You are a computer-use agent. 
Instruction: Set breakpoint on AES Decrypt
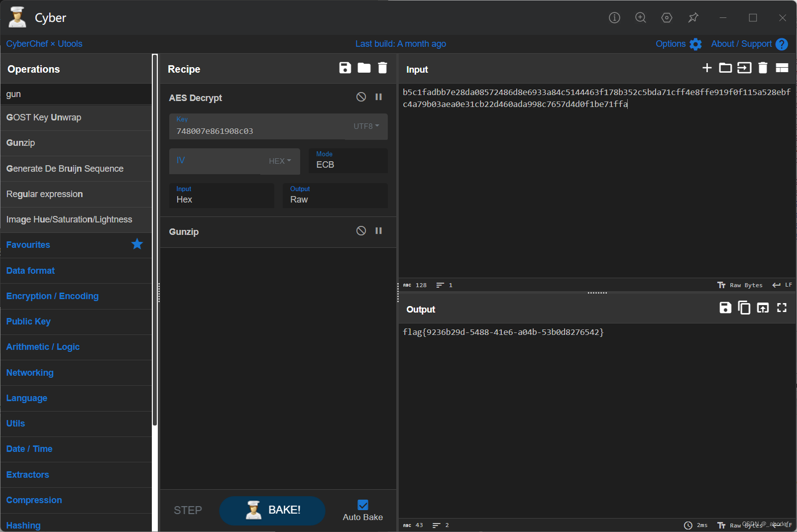(x=378, y=97)
